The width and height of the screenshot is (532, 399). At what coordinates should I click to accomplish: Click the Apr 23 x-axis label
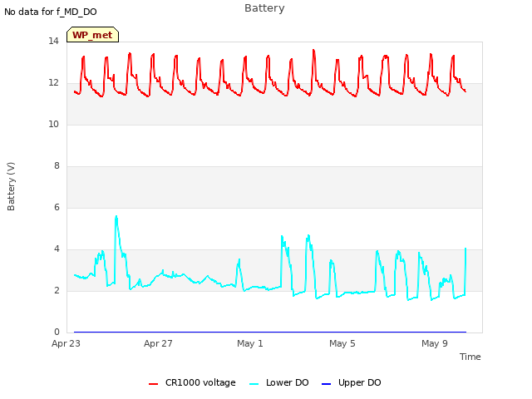pyautogui.click(x=66, y=343)
